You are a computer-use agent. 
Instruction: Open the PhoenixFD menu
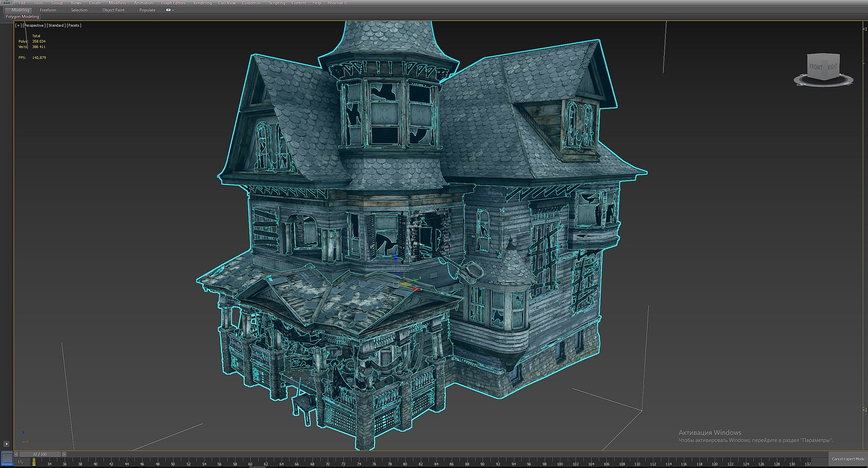(337, 3)
